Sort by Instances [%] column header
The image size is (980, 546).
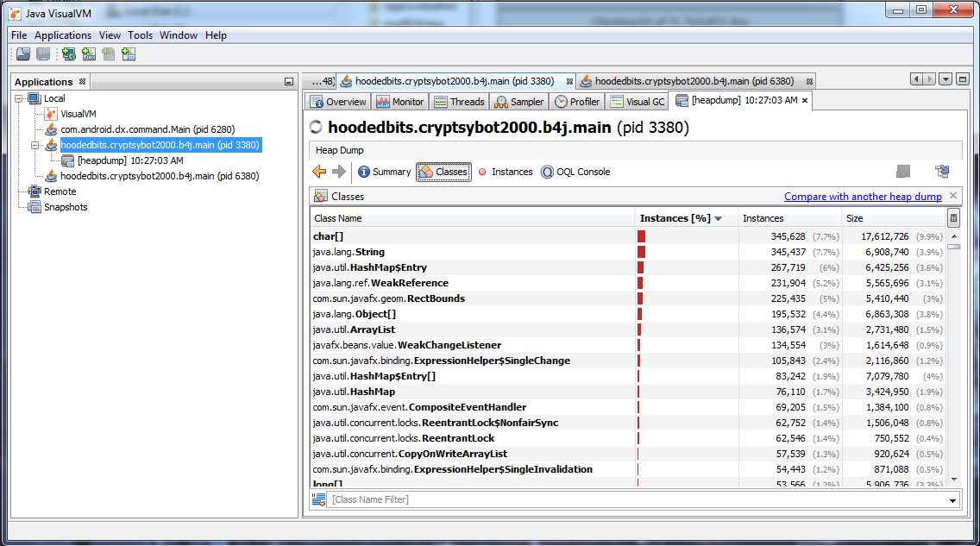pos(686,218)
